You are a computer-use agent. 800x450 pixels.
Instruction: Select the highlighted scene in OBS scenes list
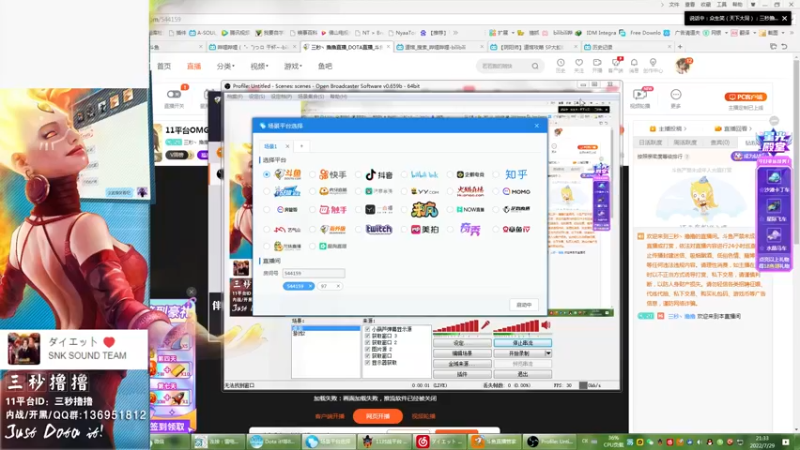[326, 328]
